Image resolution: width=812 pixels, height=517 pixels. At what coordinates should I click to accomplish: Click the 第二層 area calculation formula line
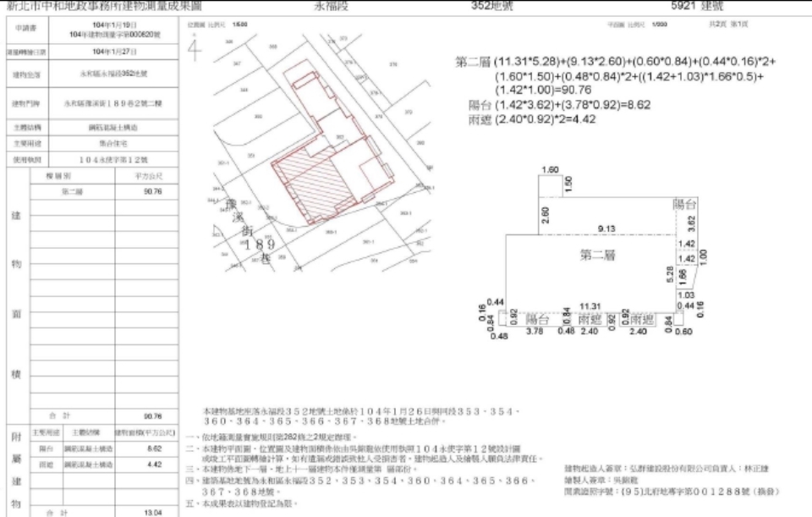pyautogui.click(x=616, y=63)
